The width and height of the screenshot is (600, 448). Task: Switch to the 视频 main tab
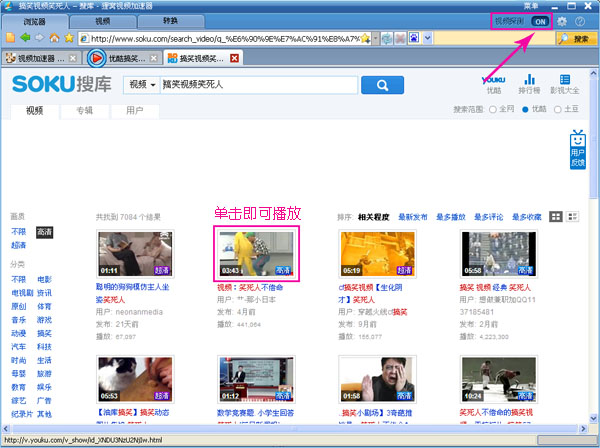click(103, 21)
